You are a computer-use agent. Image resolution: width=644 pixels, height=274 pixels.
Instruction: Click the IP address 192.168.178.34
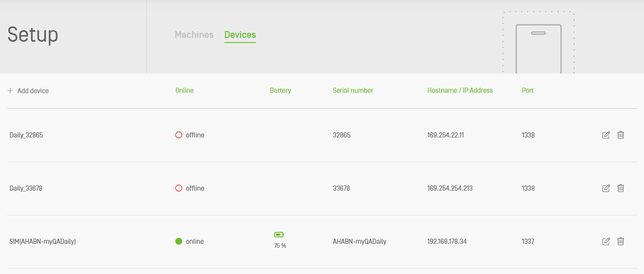[447, 241]
